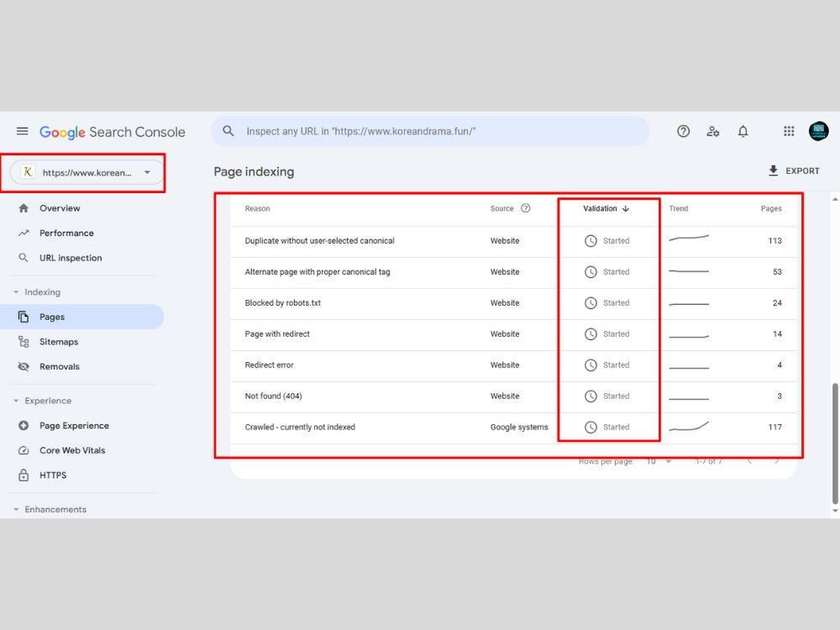
Task: Click the Source column help icon
Action: [526, 208]
